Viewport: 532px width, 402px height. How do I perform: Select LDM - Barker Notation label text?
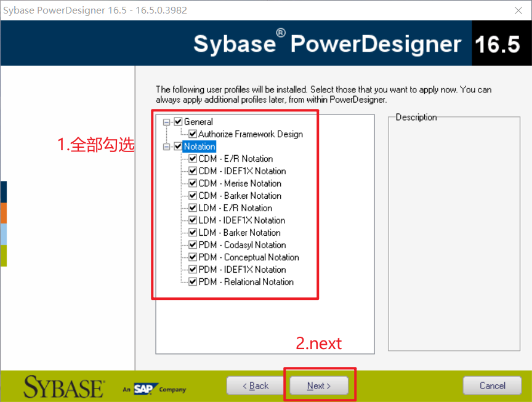click(240, 233)
